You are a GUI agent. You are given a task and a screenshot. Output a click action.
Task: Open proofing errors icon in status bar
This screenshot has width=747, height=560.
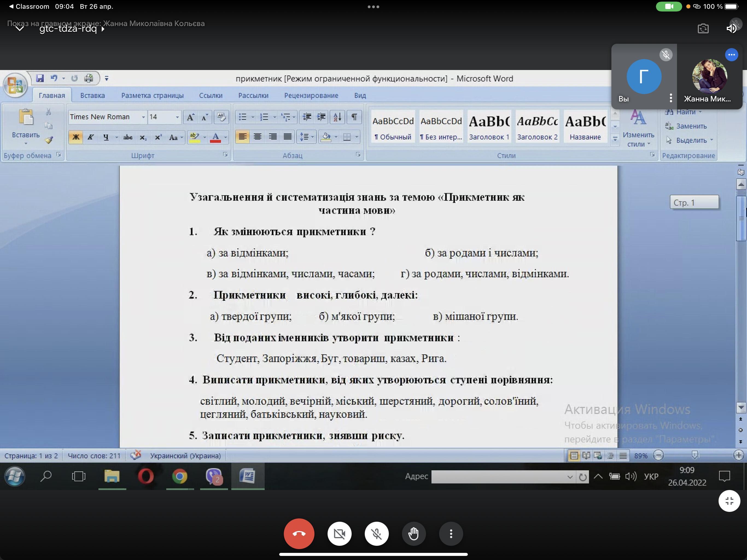(135, 455)
